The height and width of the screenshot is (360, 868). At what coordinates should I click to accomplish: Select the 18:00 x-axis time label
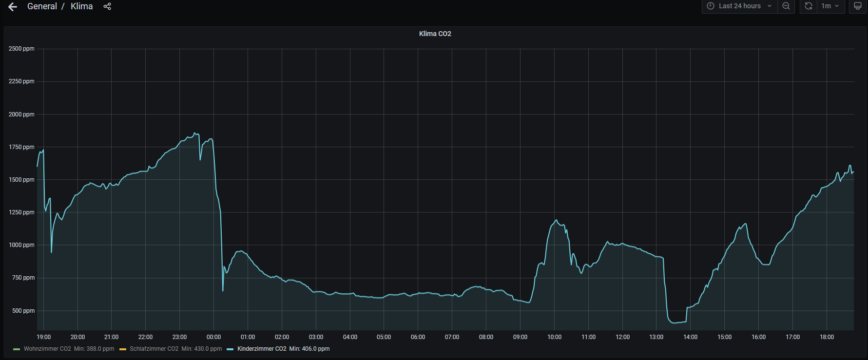pyautogui.click(x=827, y=337)
